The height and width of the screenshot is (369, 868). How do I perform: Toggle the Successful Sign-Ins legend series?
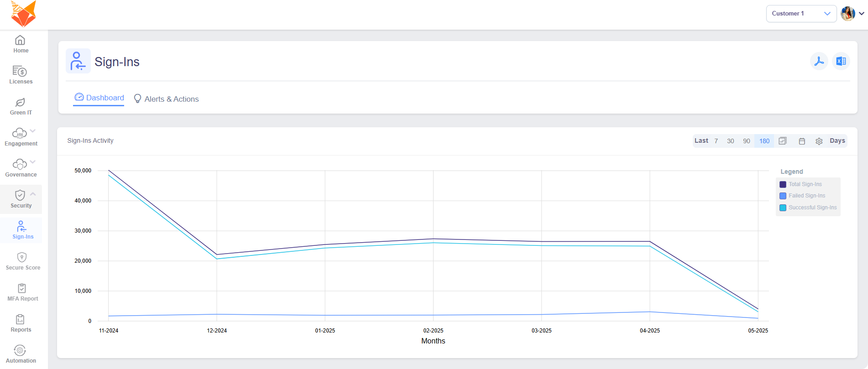point(812,208)
